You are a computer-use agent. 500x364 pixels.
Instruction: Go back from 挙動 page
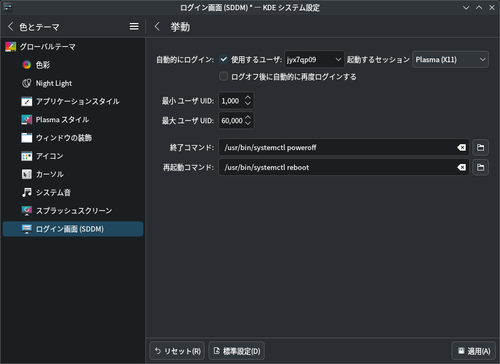coord(157,27)
